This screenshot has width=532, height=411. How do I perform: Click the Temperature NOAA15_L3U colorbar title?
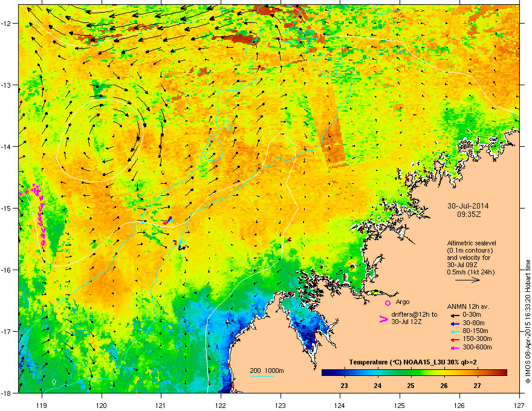[413, 362]
